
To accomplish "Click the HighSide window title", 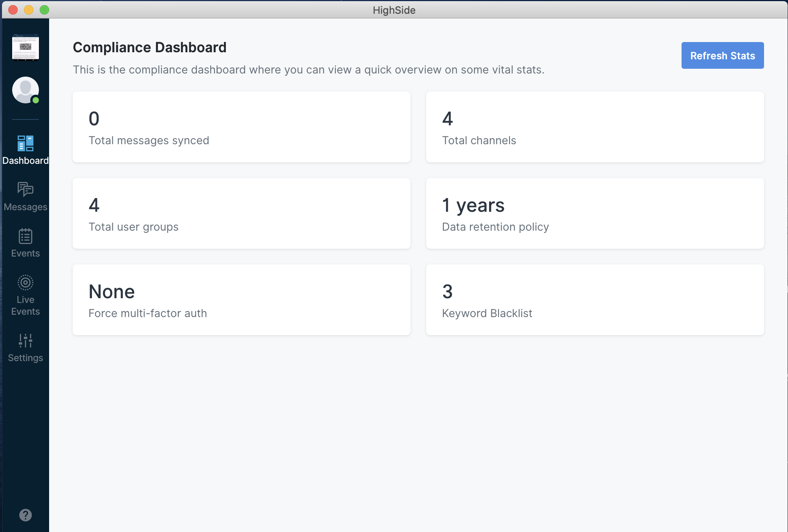I will pyautogui.click(x=394, y=10).
